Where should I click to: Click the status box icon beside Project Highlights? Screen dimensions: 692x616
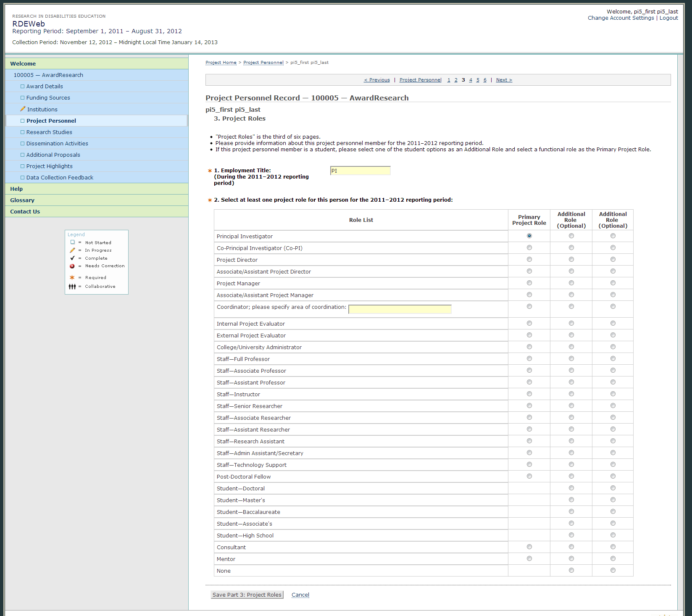point(23,166)
